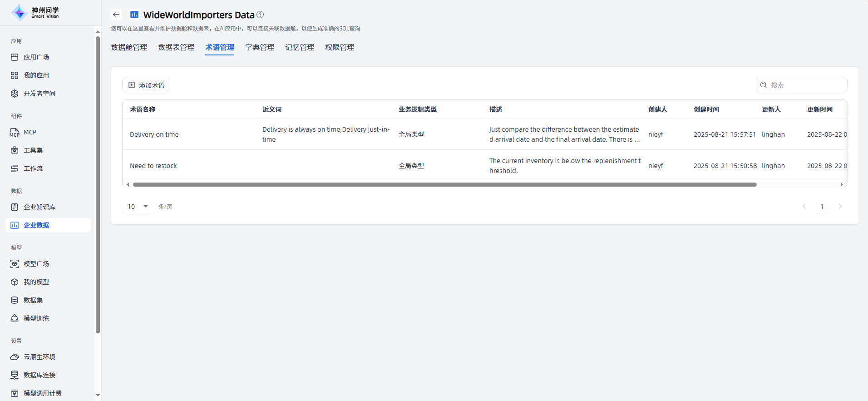This screenshot has height=401, width=868.
Task: Click the previous page chevron in pagination
Action: point(804,207)
